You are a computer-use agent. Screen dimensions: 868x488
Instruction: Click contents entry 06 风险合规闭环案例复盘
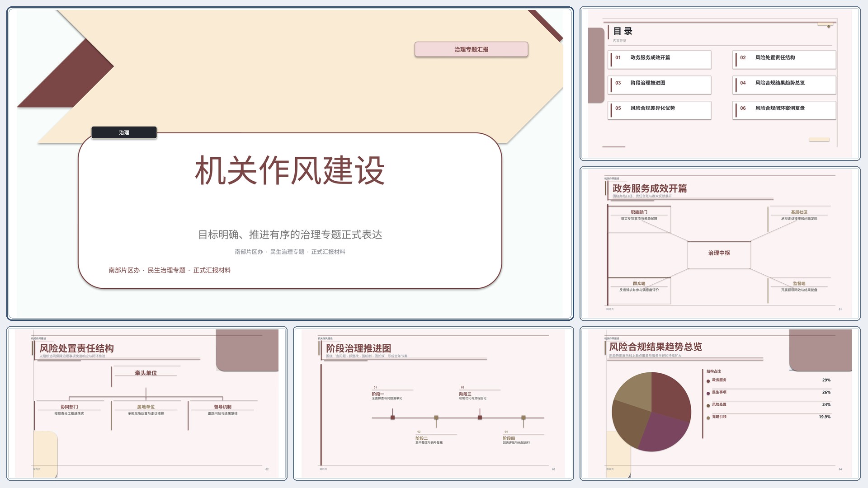(x=784, y=110)
